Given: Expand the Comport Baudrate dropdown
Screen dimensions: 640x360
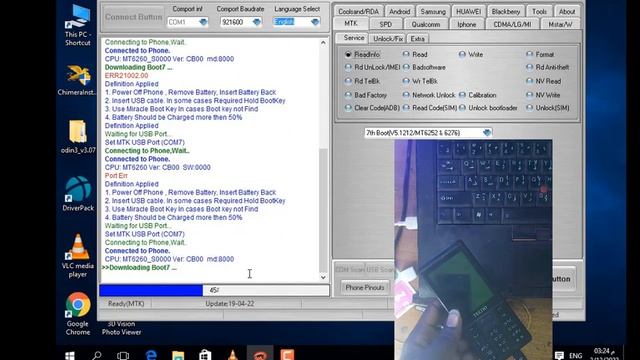Looking at the screenshot, I should (256, 22).
